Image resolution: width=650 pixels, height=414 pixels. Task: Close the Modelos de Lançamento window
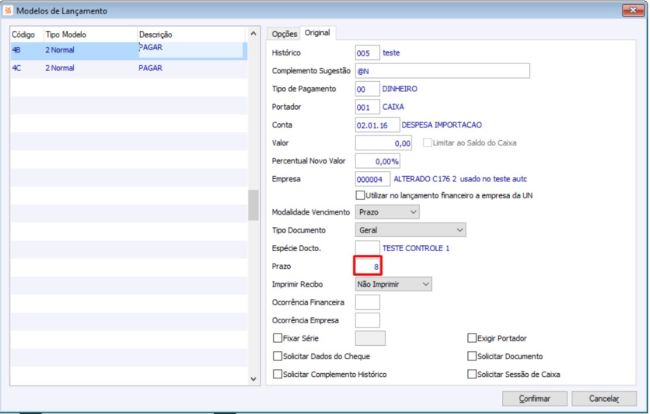pyautogui.click(x=633, y=10)
